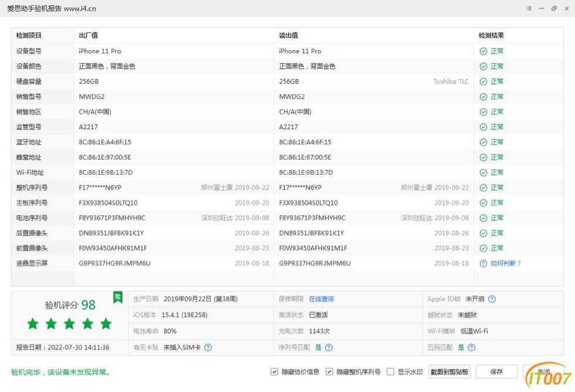
Task: Click the green check icon for 蜂窝地址
Action: 483,157
